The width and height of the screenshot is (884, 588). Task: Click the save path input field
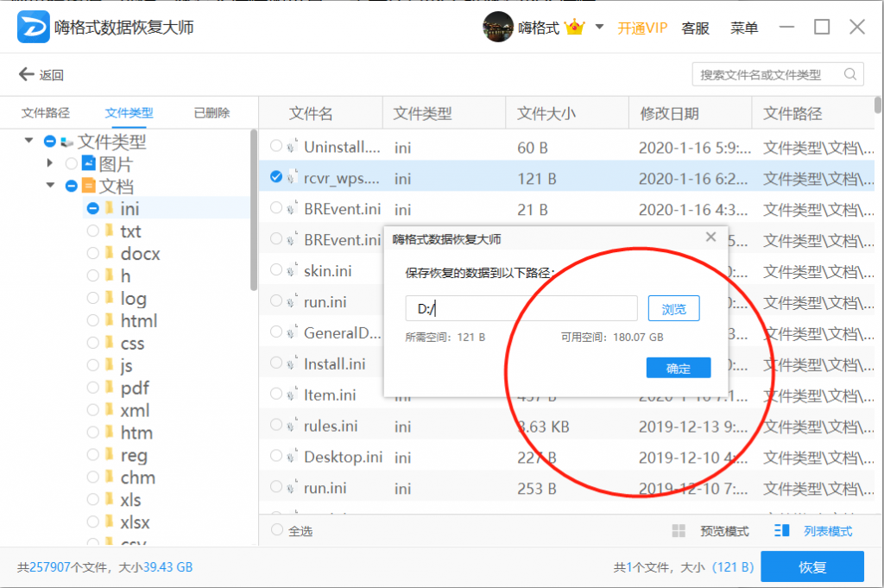coord(521,308)
